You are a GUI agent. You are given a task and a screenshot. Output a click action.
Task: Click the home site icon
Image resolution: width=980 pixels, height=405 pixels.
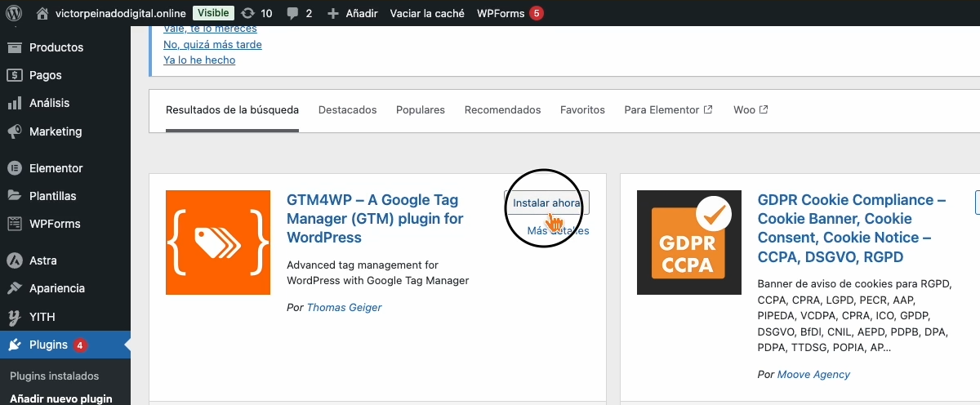tap(42, 13)
